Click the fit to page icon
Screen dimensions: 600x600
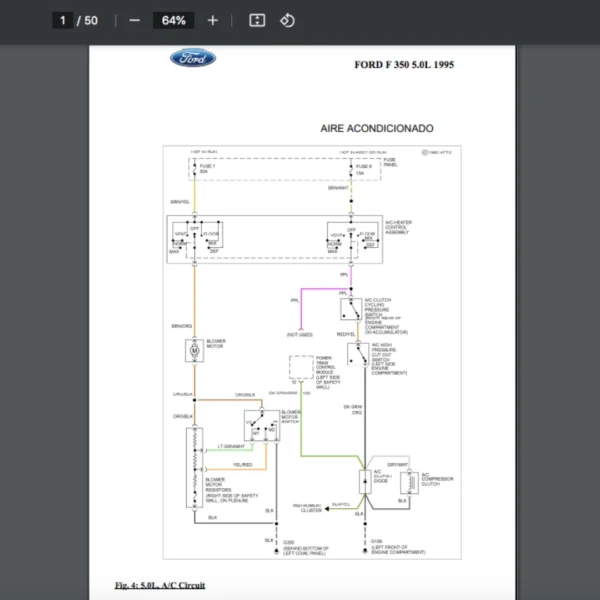[x=256, y=20]
